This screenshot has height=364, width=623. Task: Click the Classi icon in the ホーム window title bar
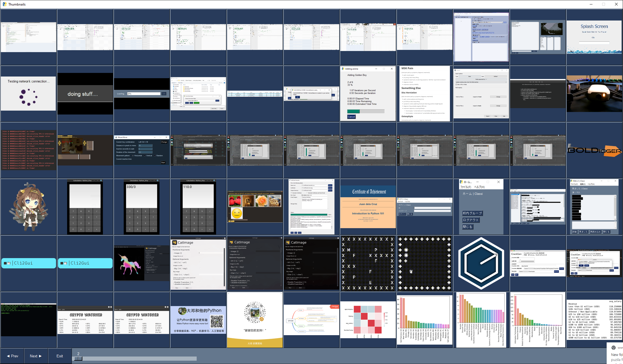pyautogui.click(x=461, y=182)
